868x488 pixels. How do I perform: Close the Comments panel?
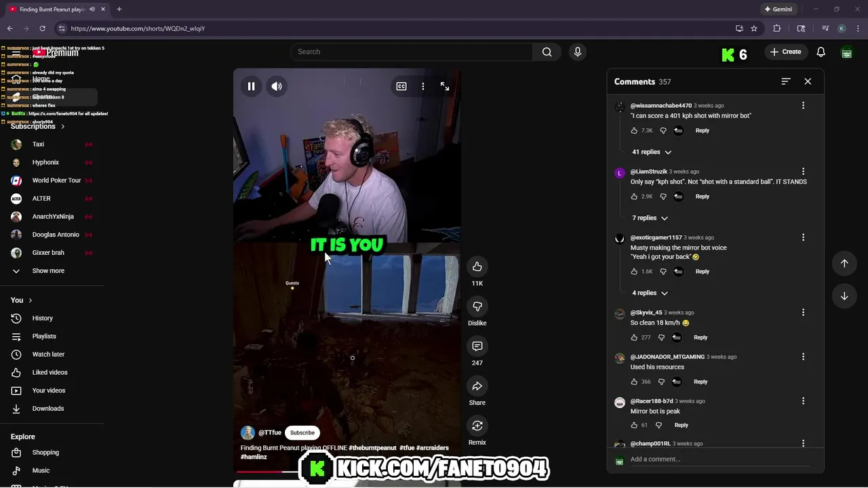coord(808,81)
